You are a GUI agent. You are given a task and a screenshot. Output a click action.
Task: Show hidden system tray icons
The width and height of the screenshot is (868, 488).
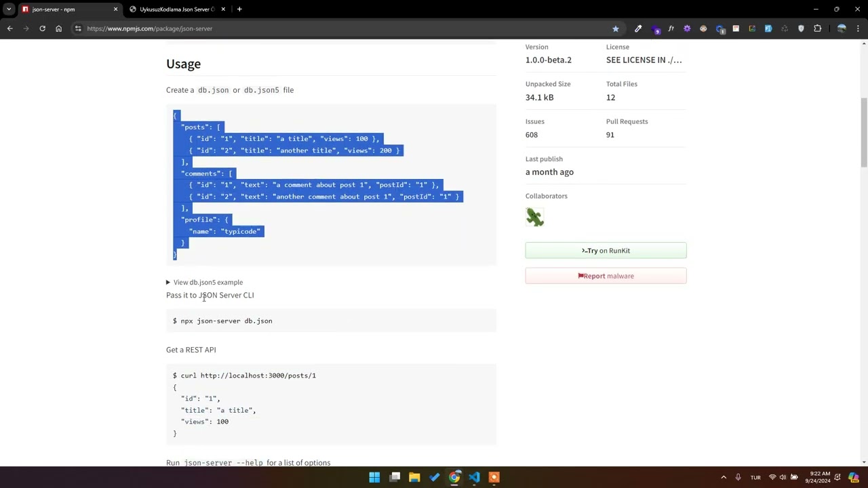pos(723,477)
